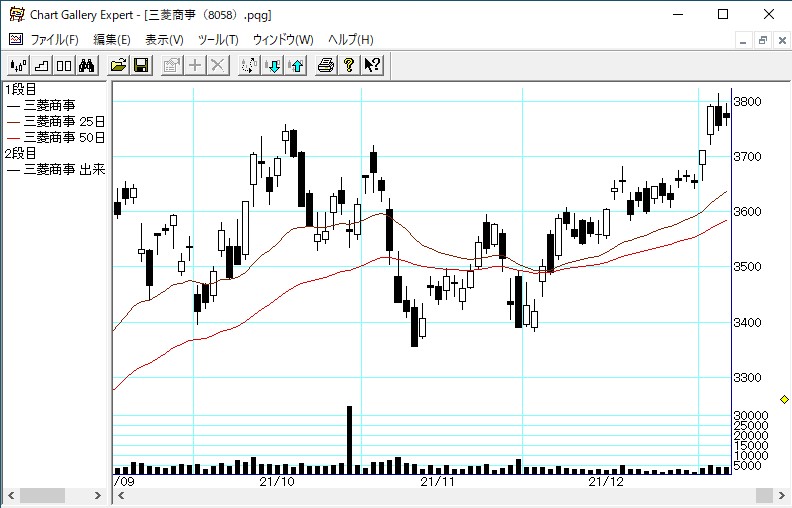Click the blue down arrow toolbar icon
This screenshot has height=508, width=792.
tap(273, 65)
